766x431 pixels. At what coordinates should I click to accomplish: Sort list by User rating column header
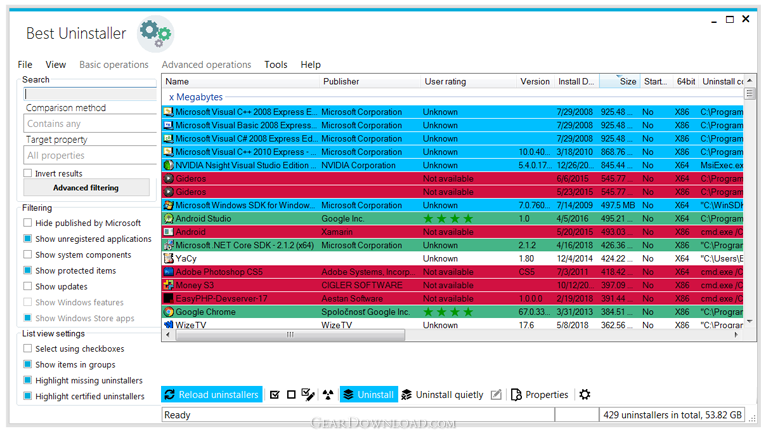(x=468, y=81)
